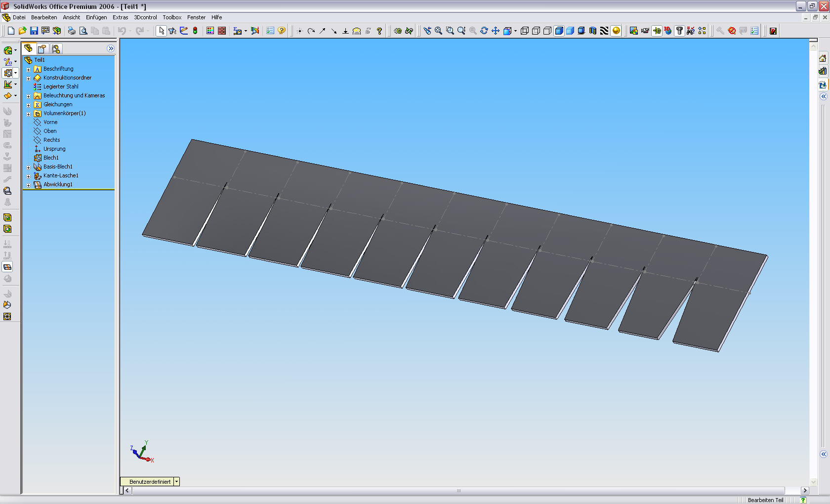
Task: Expand the Abwicklung1 feature
Action: [28, 185]
